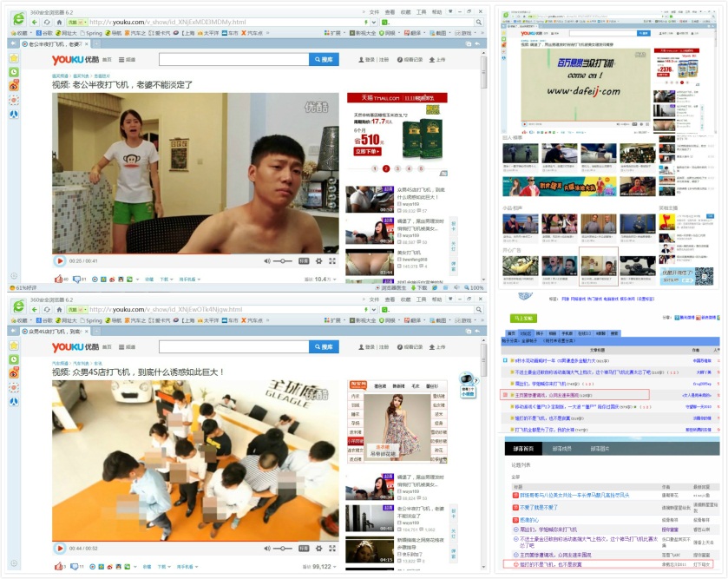Click the 100% zoom indicator in status bar
The width and height of the screenshot is (728, 579).
[x=474, y=288]
